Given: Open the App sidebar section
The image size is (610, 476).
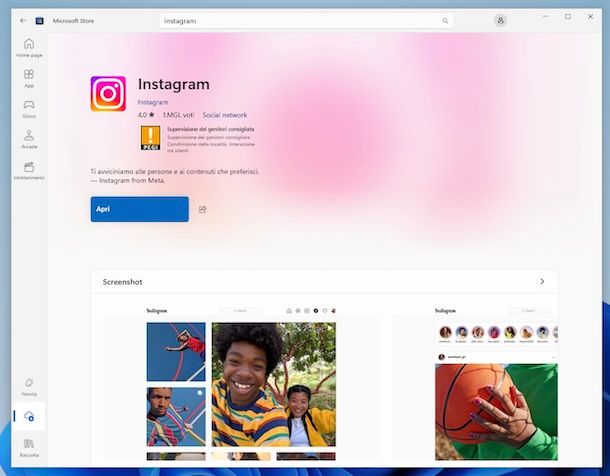Looking at the screenshot, I should (x=29, y=78).
